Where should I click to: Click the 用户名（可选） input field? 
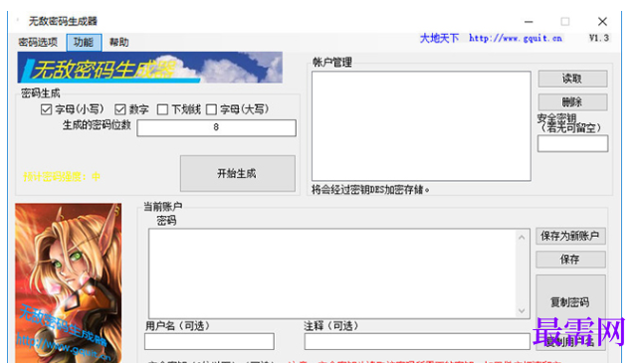pos(209,341)
